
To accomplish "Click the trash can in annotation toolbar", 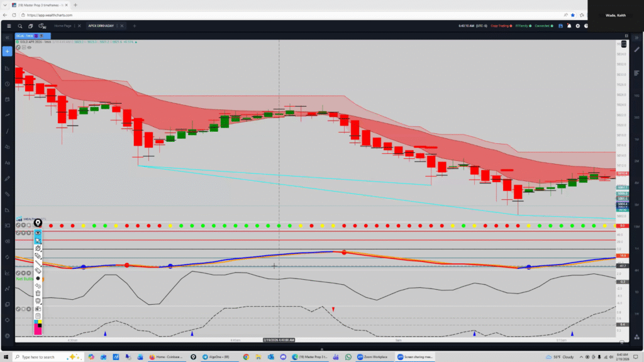I will point(38,293).
